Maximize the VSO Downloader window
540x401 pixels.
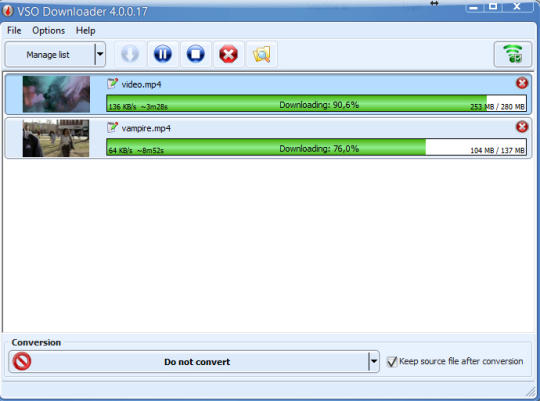pos(493,7)
